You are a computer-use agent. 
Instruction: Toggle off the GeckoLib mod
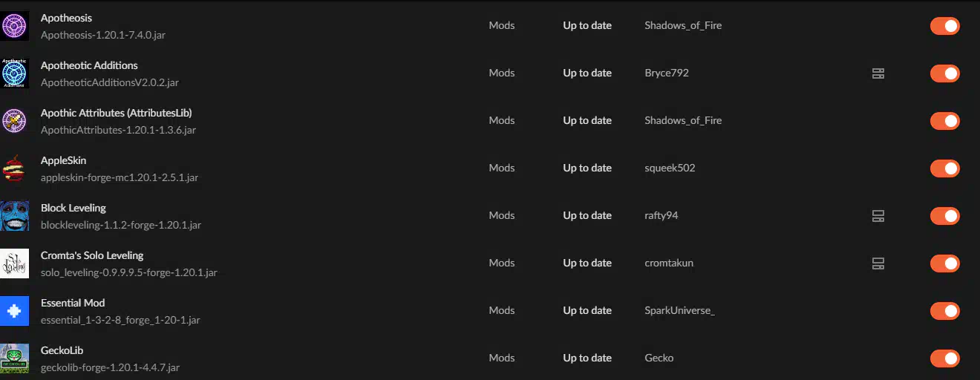point(944,358)
